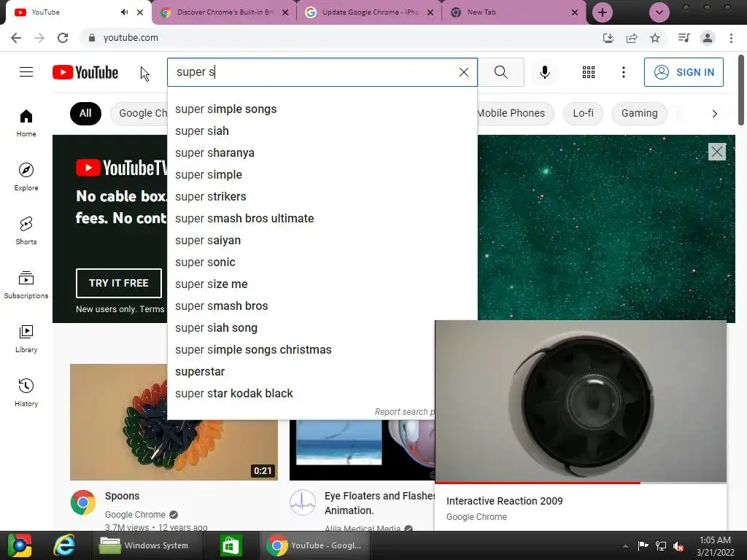This screenshot has width=747, height=560.
Task: Open Library in the sidebar
Action: 26,338
